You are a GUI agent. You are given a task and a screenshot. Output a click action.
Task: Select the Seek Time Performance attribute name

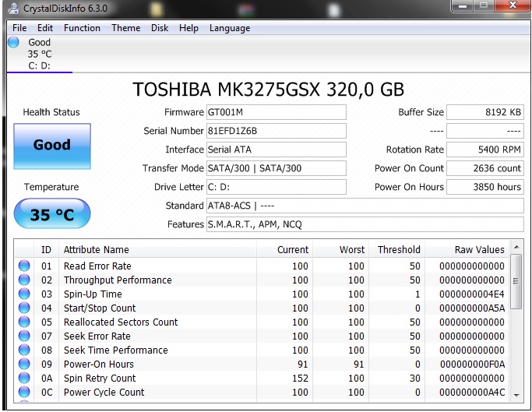[116, 350]
